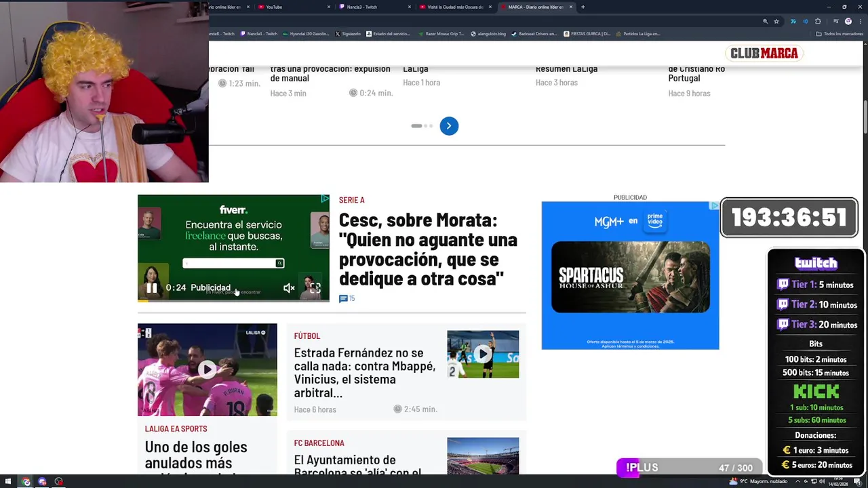
Task: Click the Fiverr ad search field
Action: click(x=233, y=263)
